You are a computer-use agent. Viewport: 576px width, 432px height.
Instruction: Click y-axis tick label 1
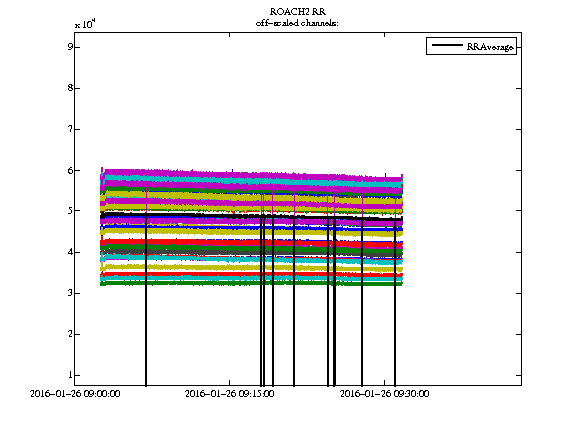point(70,375)
